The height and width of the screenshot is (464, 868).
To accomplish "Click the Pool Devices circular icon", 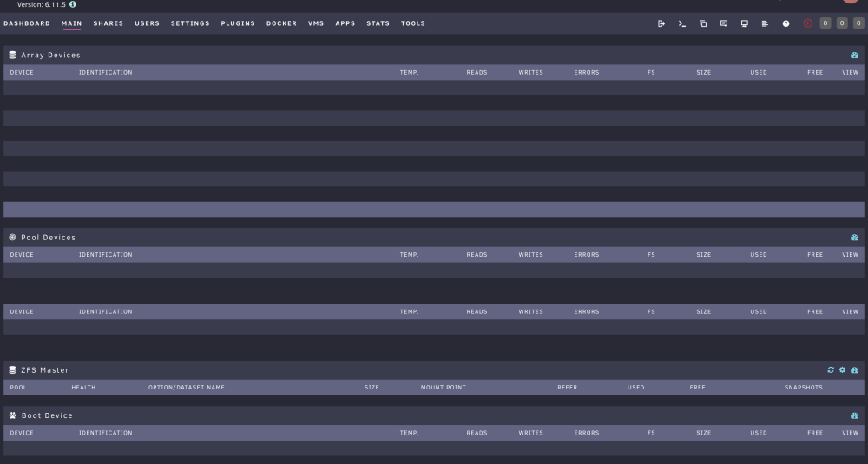I will 12,238.
